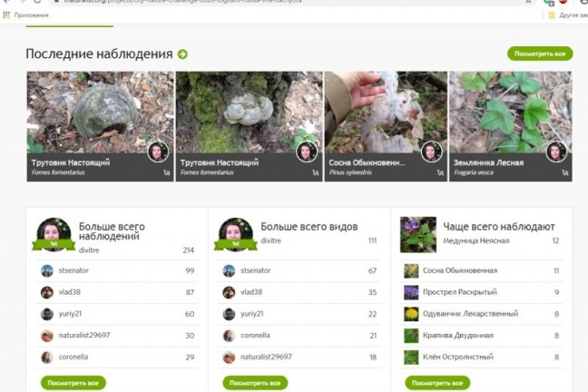Open Сосна Обыкновенная icon in most observed list
Image resolution: width=588 pixels, height=392 pixels.
[411, 270]
